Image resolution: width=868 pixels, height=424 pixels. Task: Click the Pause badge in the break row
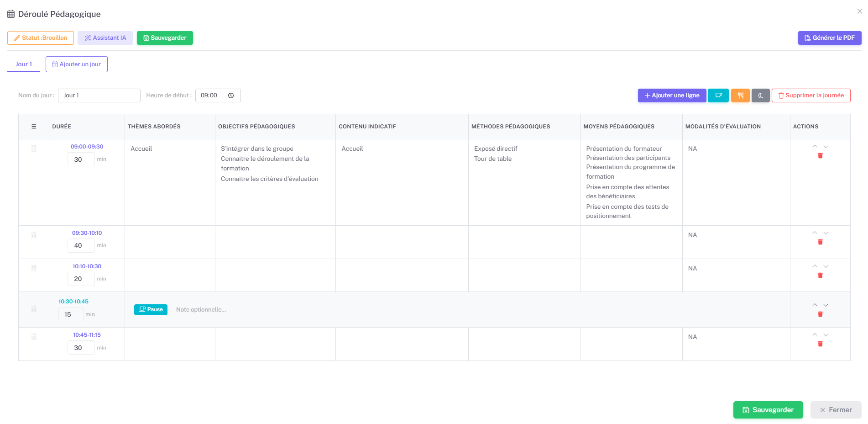(x=151, y=309)
